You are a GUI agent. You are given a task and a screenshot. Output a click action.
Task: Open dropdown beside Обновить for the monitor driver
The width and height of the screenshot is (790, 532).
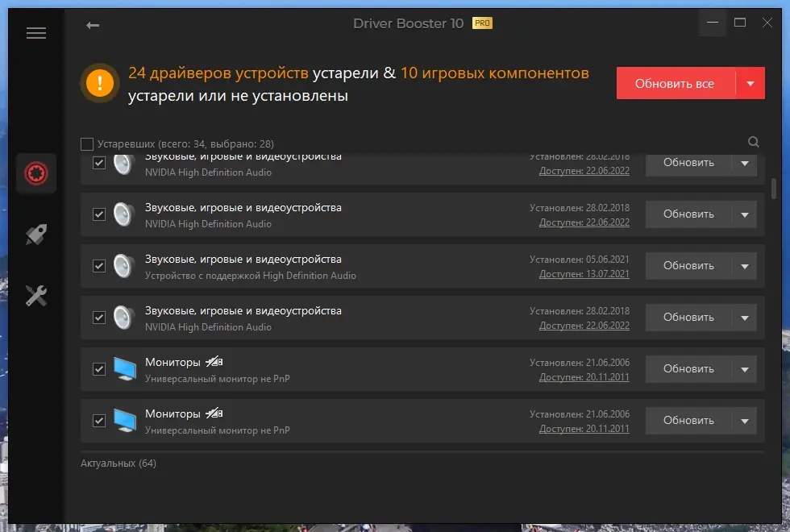745,368
